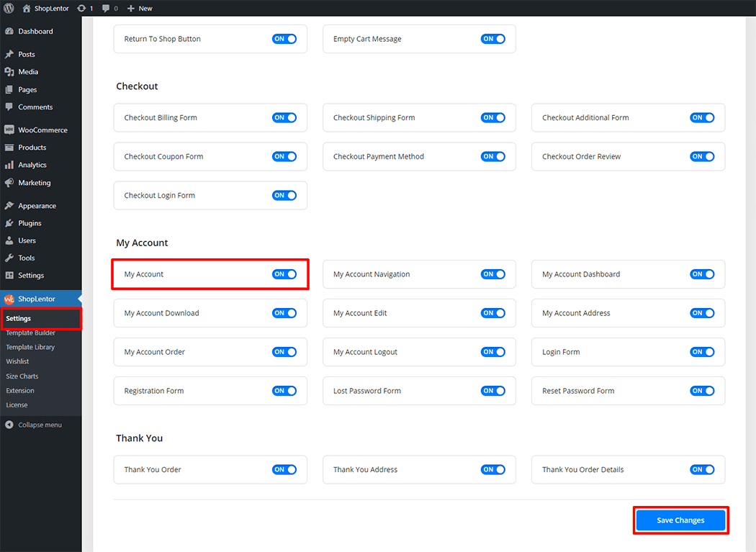Viewport: 756px width, 552px height.
Task: Toggle the Thank You Order Details switch
Action: 702,469
